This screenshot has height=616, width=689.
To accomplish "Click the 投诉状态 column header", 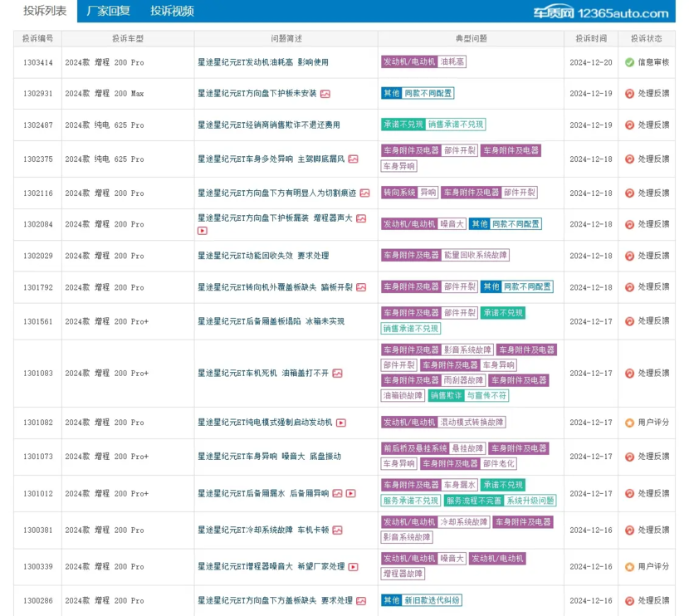I will pos(647,39).
